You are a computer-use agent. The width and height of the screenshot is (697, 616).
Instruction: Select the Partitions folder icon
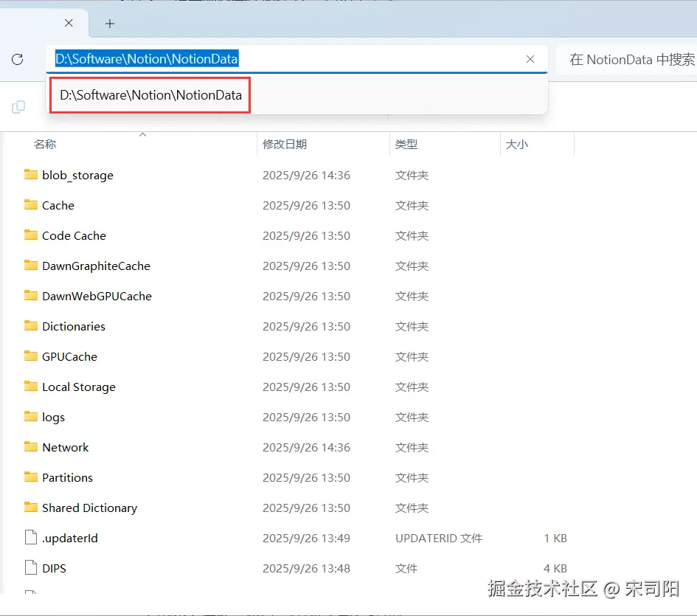(31, 477)
